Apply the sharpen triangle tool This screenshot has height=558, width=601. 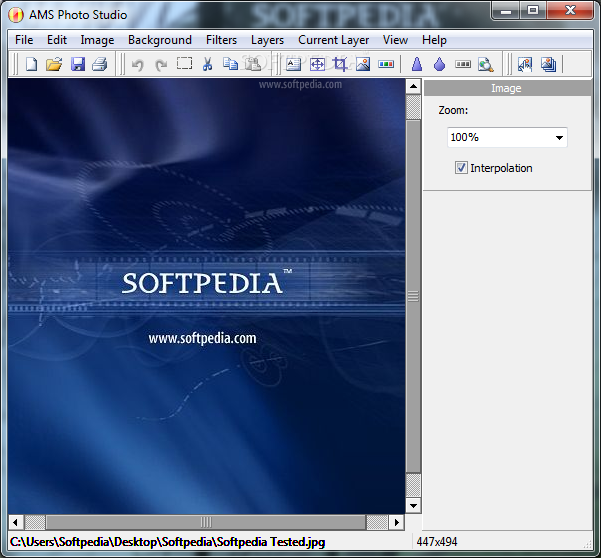417,64
